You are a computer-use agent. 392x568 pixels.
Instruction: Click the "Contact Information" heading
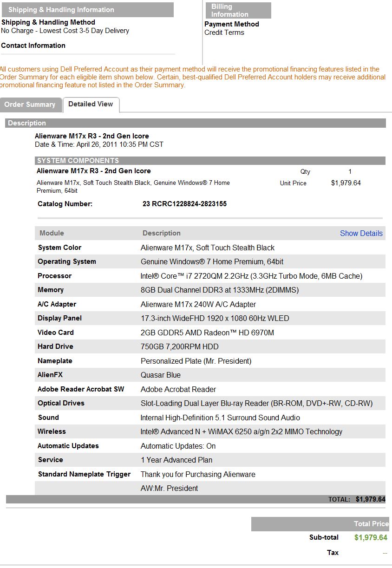33,46
